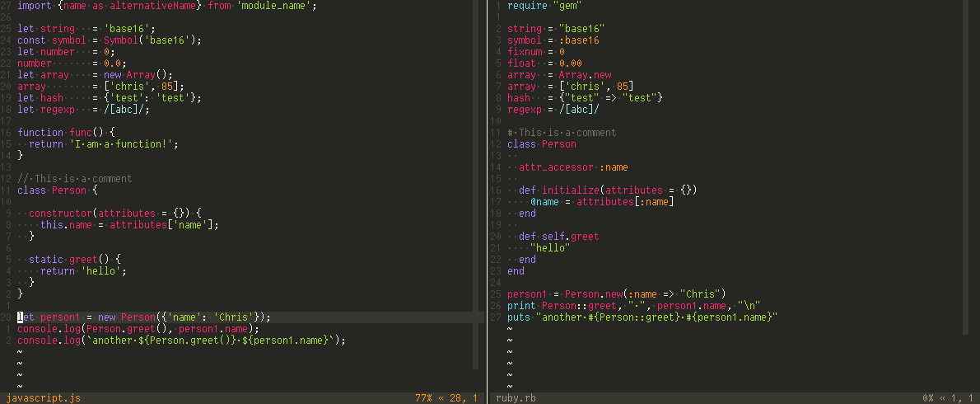Click the "let array = new Array();" line
This screenshot has height=404, width=980.
[95, 75]
